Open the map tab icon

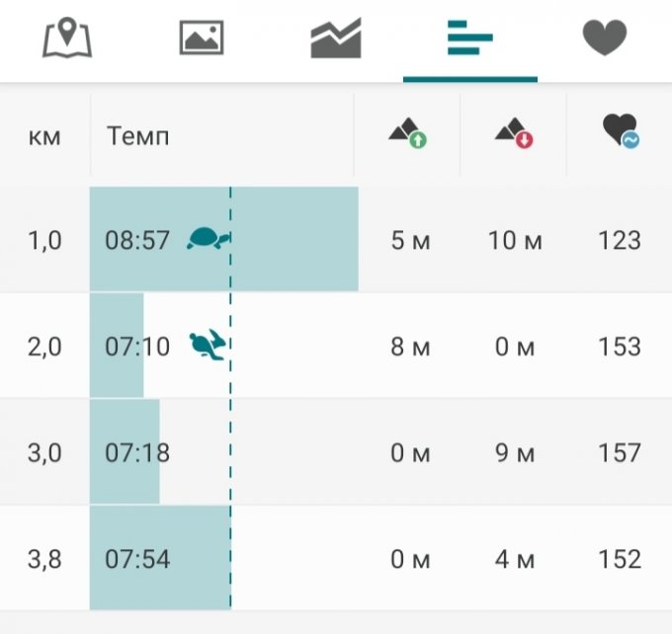[x=67, y=40]
